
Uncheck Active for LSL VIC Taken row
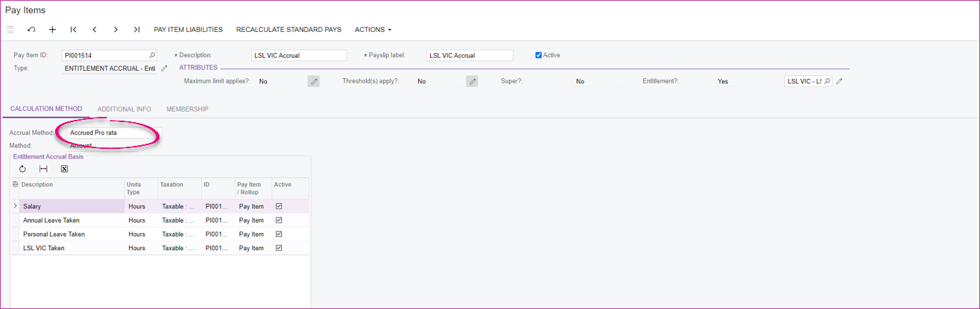point(279,248)
